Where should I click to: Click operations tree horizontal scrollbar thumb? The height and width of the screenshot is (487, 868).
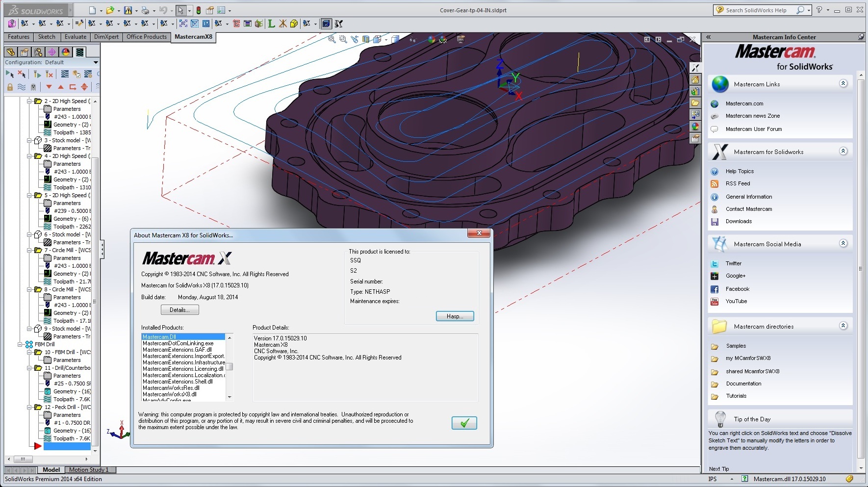[x=23, y=460]
